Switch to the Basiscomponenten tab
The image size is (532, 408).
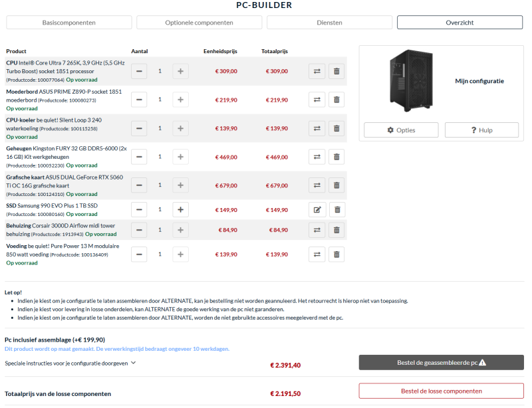pyautogui.click(x=68, y=23)
